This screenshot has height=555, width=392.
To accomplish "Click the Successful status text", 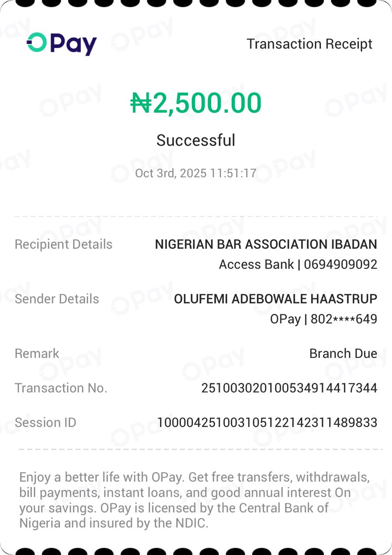I will coord(196,140).
